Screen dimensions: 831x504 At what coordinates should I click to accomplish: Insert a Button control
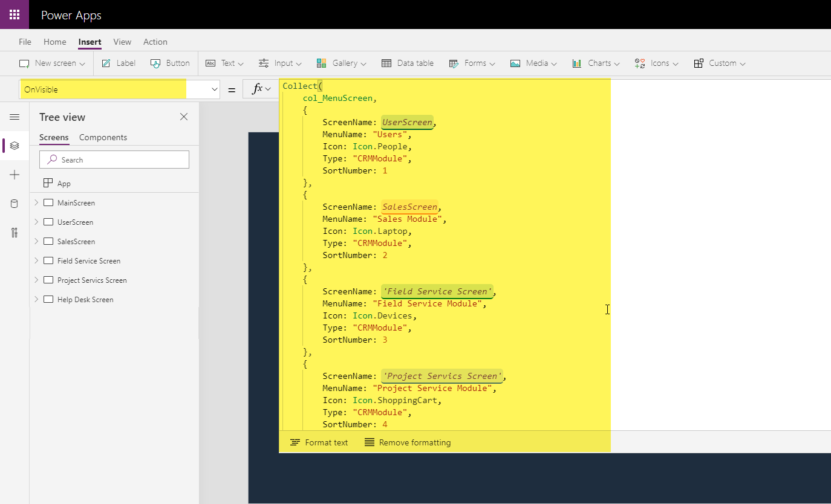(x=170, y=63)
